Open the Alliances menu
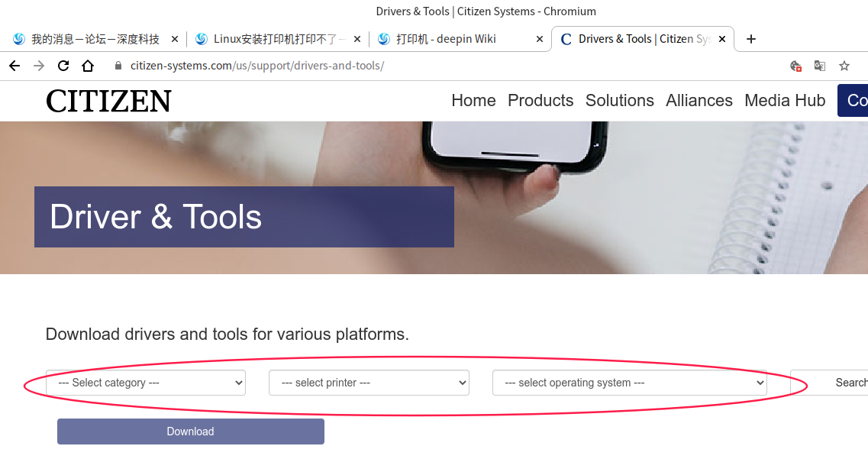868x459 pixels. 699,100
